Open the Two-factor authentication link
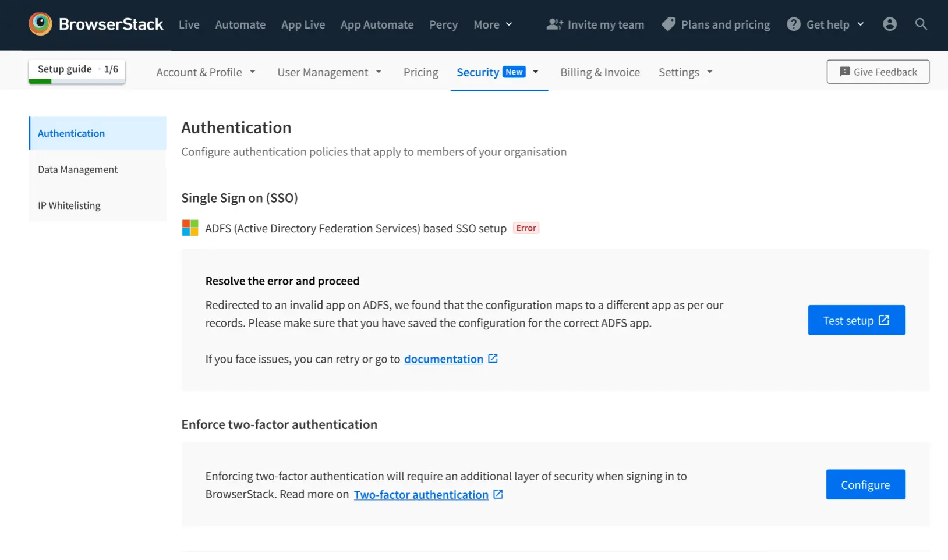Viewport: 948px width, 560px height. tap(421, 495)
